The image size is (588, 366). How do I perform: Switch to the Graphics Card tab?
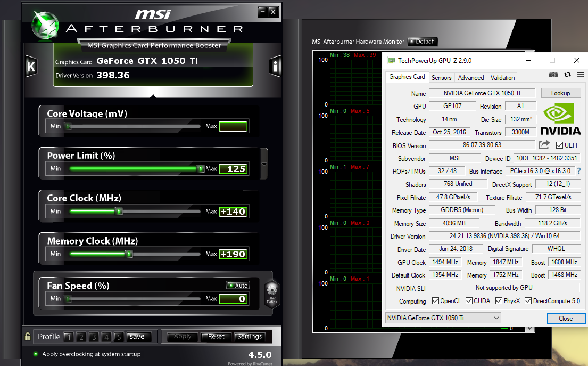point(407,77)
